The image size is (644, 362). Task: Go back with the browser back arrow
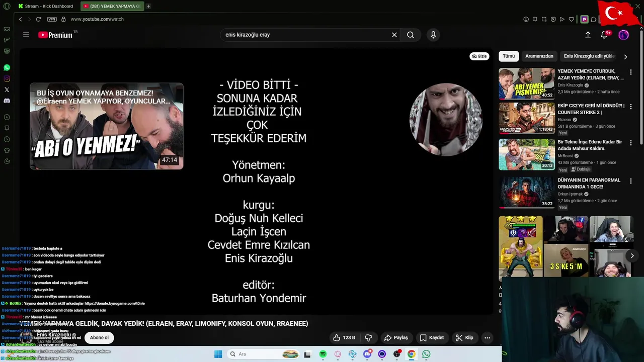[20, 19]
